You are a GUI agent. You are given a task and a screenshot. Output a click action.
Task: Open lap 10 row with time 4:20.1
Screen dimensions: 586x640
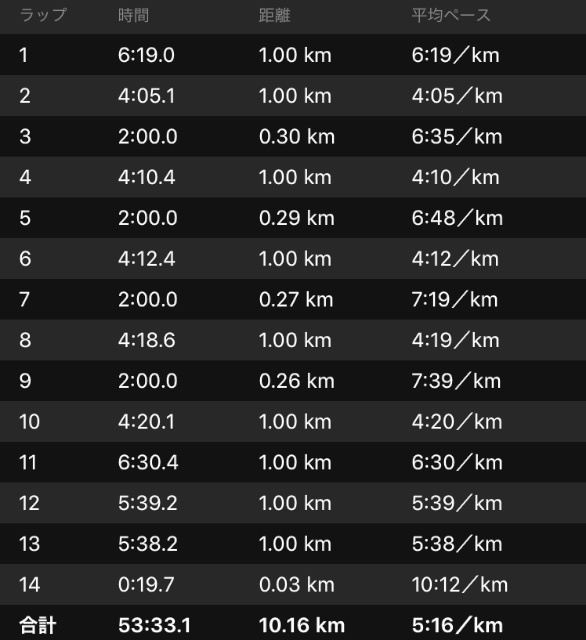coord(293,422)
